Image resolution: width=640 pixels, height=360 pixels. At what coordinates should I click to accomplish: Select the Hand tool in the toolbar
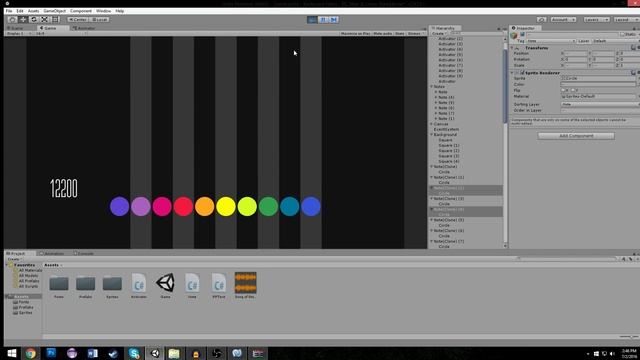tap(12, 19)
